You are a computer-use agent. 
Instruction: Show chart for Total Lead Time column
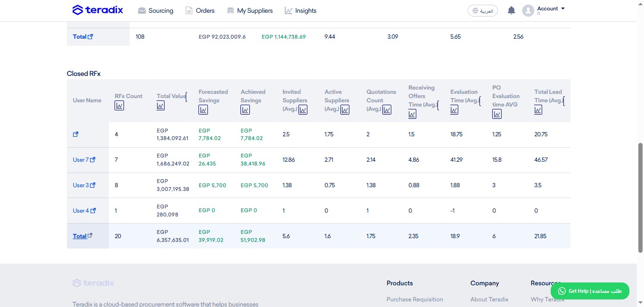click(x=538, y=110)
